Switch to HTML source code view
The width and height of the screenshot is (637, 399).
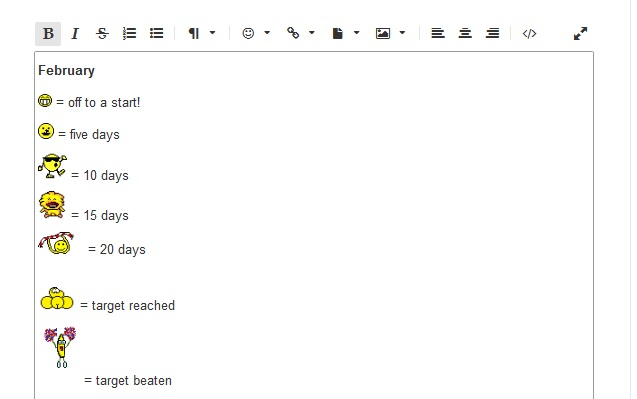[x=529, y=34]
